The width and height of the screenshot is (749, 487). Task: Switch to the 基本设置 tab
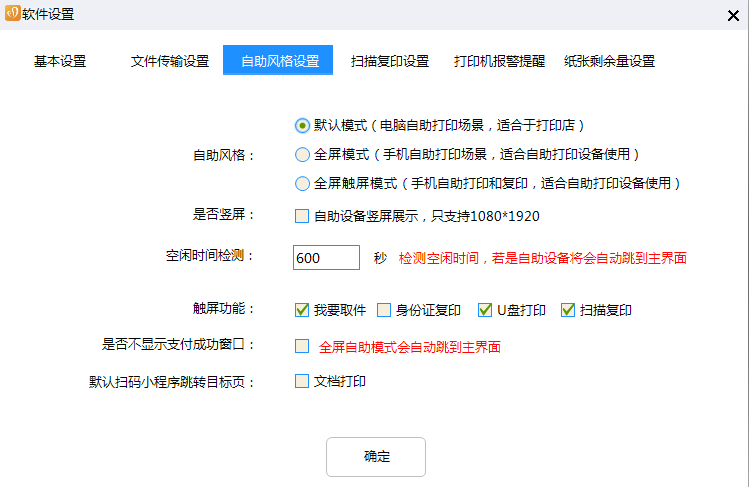pyautogui.click(x=60, y=61)
